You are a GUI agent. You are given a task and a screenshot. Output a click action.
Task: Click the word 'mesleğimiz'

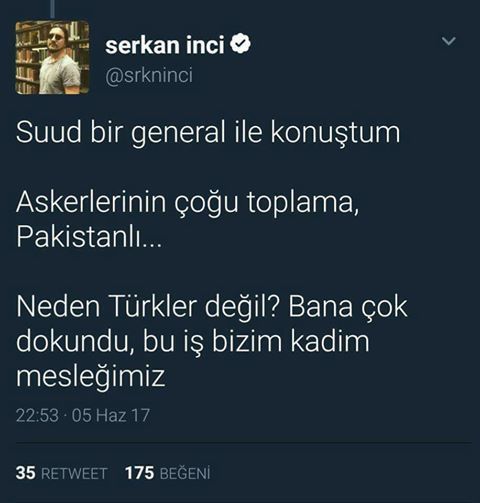(91, 377)
